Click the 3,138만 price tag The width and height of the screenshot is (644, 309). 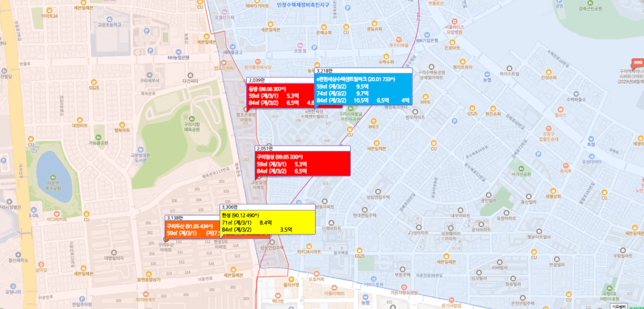[x=175, y=218]
